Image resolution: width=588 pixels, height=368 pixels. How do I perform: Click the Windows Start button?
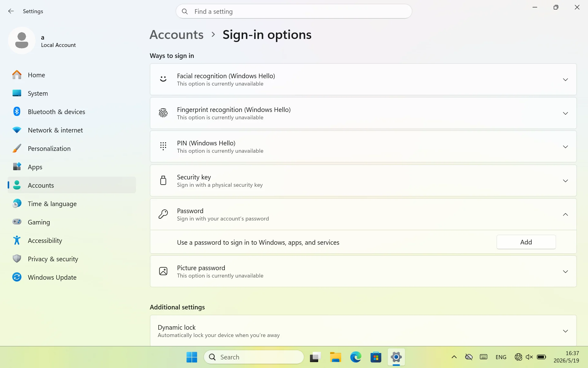point(192,357)
